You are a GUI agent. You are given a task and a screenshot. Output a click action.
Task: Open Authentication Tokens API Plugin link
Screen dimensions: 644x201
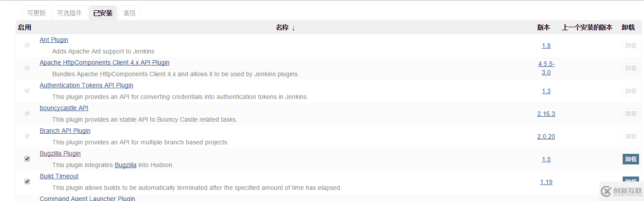tap(87, 85)
